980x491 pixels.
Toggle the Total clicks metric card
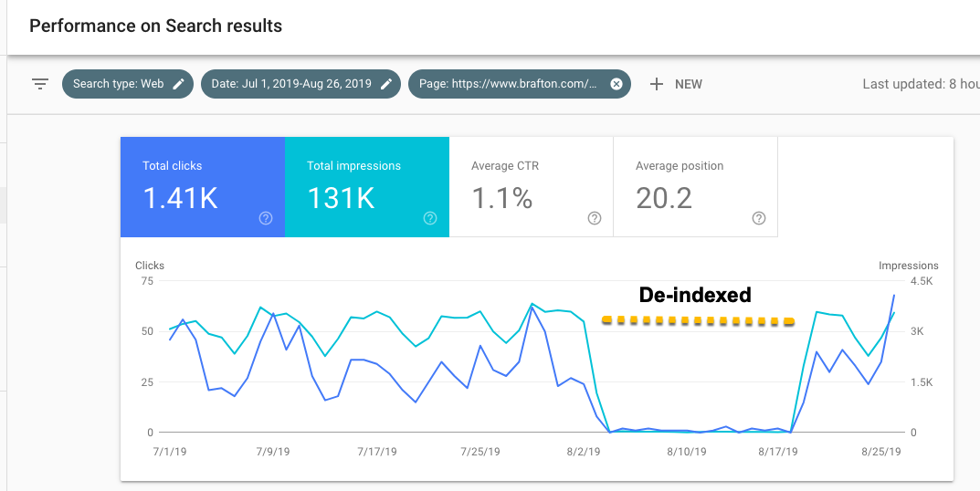point(202,186)
